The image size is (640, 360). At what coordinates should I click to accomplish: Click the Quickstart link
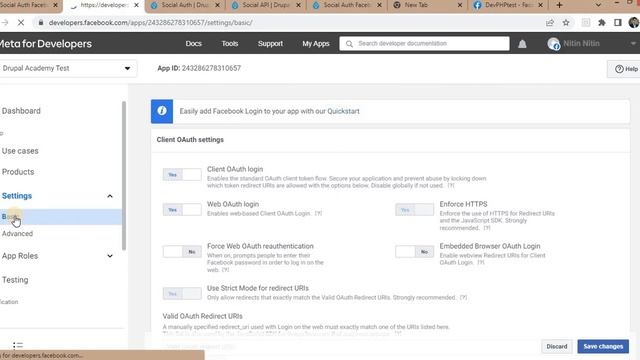tap(343, 111)
